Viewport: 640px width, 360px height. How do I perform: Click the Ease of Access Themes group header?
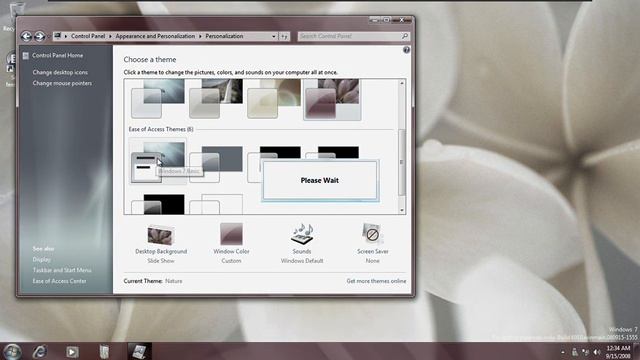(161, 129)
